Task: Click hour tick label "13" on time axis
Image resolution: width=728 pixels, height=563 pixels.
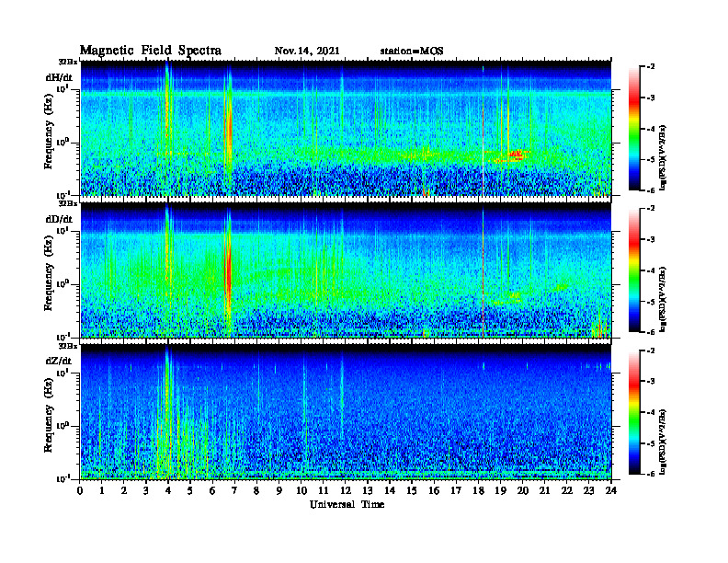Action: coord(368,490)
